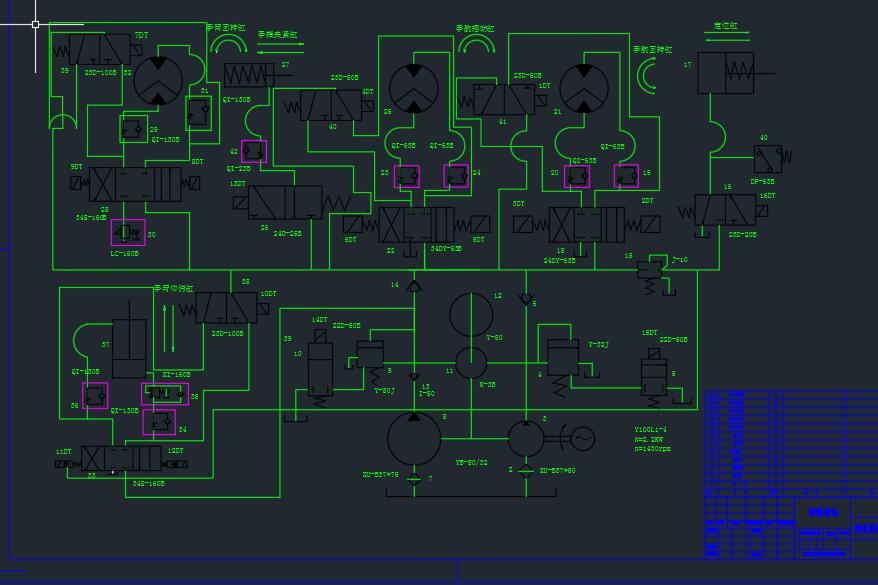Screen dimensions: 878x585
Task: Select 23D-60B solenoid valve labeled 4DT
Action: (329, 106)
